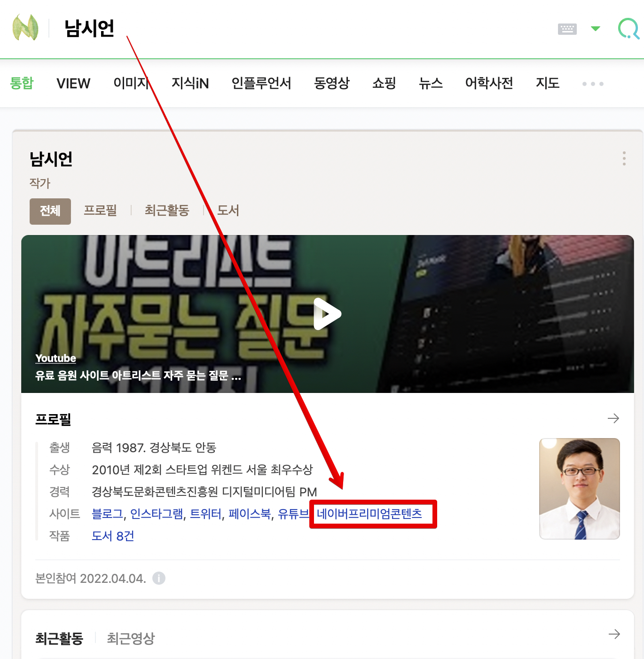Open the 동영상 tab
Viewport: 644px width, 659px height.
(332, 83)
